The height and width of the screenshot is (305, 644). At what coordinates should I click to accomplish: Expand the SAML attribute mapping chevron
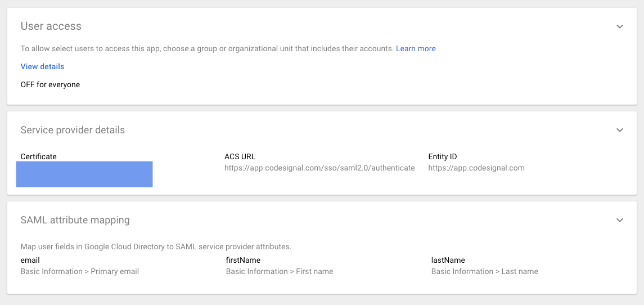[x=620, y=220]
